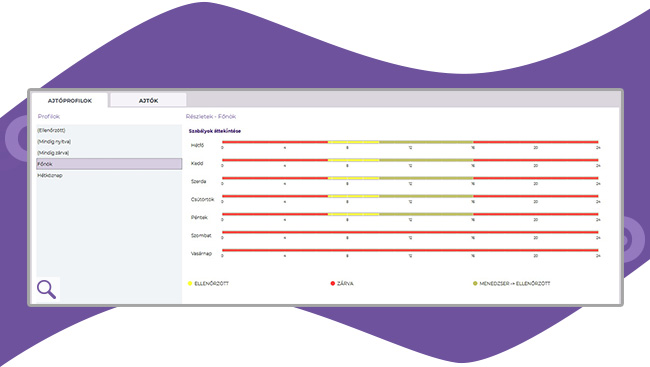Click the ELLENŐRZÖTT legend label
Screen dimensions: 650x367
pos(211,284)
